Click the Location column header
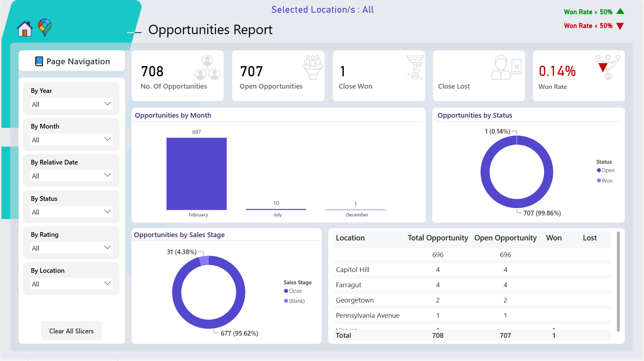 pos(350,238)
